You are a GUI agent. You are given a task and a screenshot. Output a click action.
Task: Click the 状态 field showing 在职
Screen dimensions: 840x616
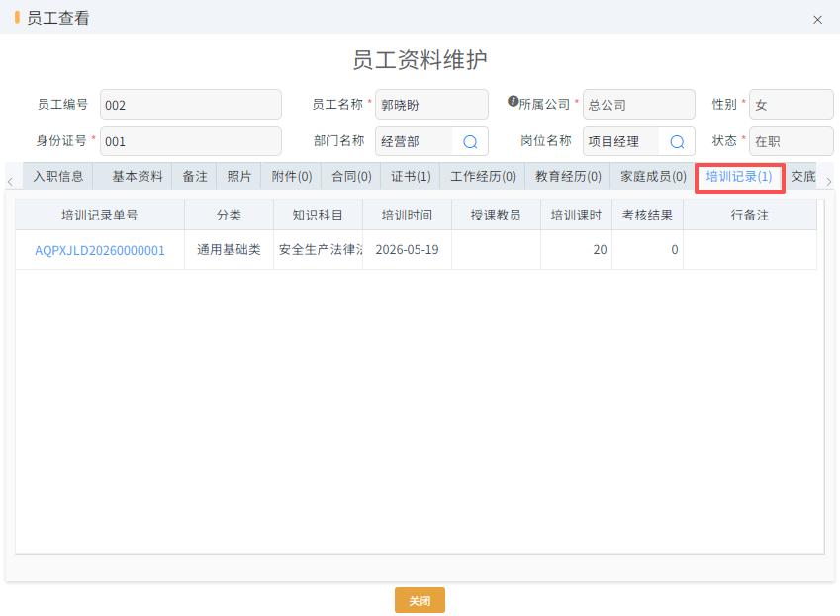click(792, 141)
